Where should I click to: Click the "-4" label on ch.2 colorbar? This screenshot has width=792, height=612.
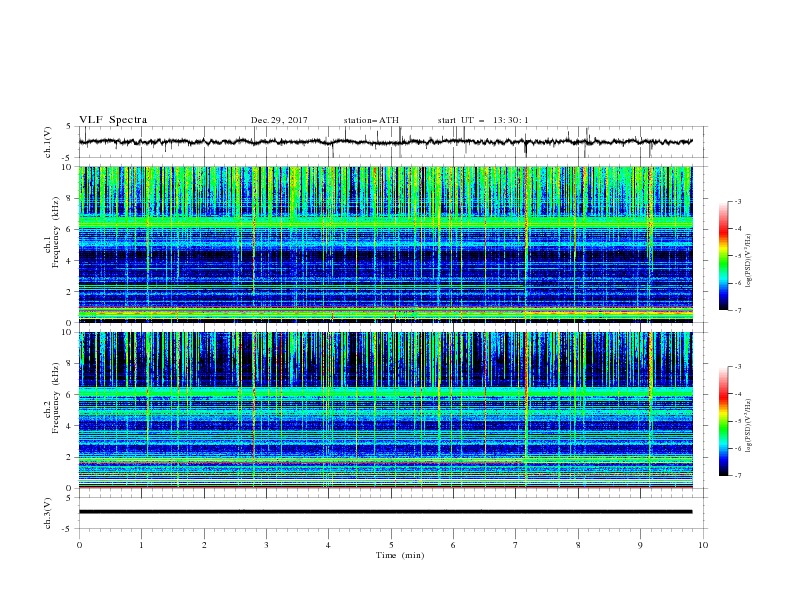pos(737,394)
